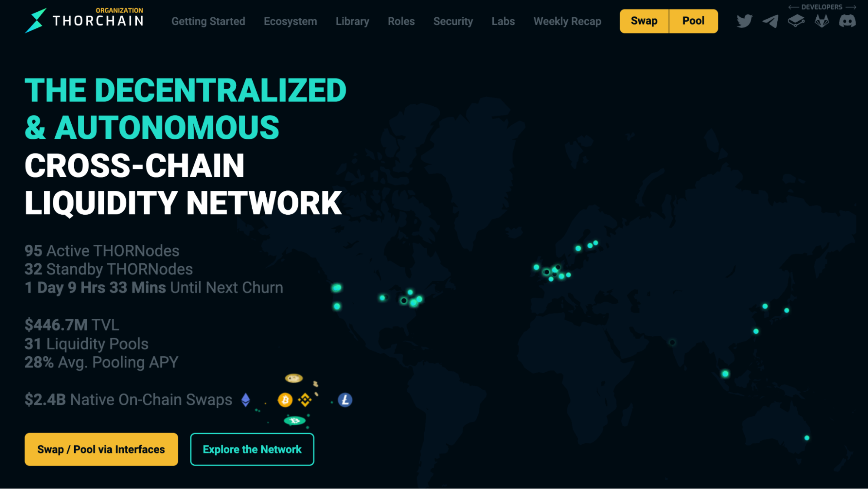Open the Getting Started menu
This screenshot has height=489, width=868.
(x=208, y=21)
